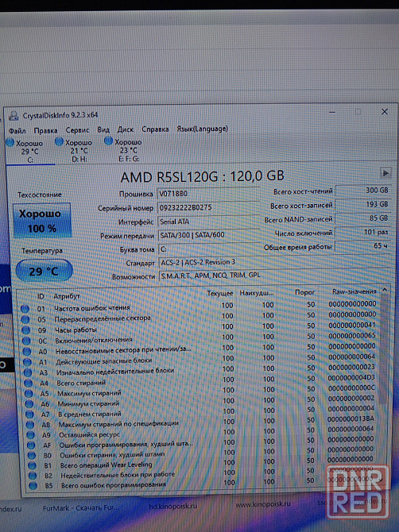The width and height of the screenshot is (399, 532).
Task: Click the www.kinopoisk.ru taskbar item
Action: (263, 504)
